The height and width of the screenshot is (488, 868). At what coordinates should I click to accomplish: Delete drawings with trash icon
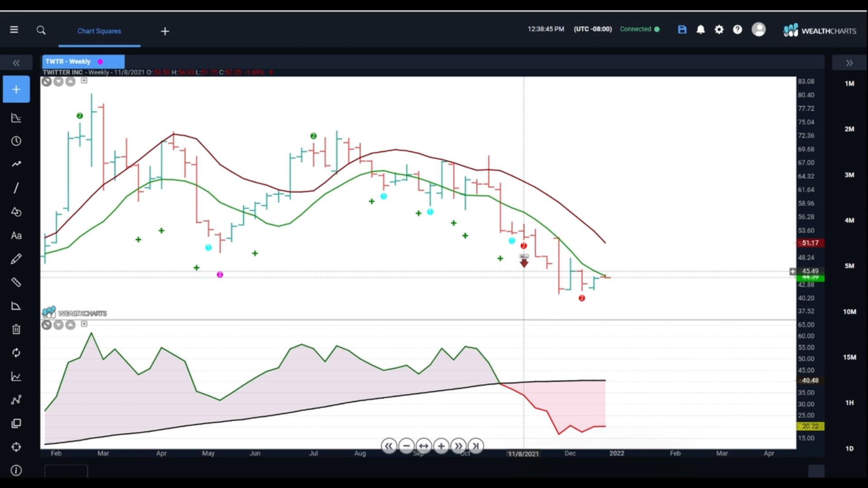[16, 329]
